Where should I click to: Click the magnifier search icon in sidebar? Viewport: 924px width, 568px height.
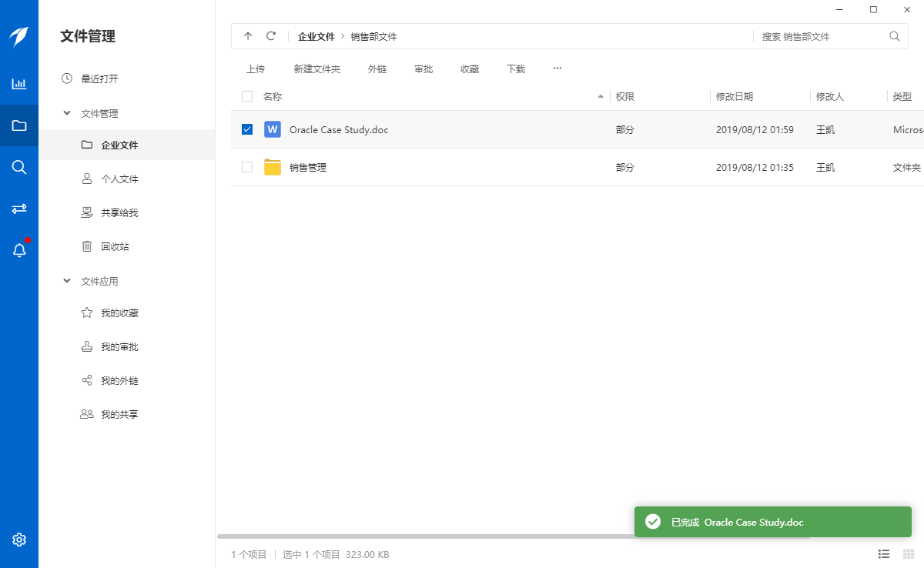(19, 167)
